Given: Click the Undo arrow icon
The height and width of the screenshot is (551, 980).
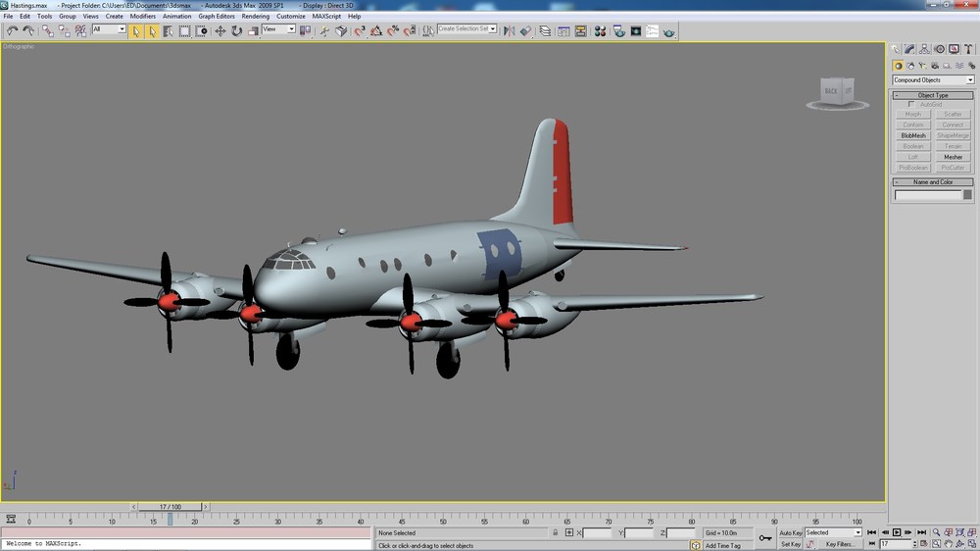Looking at the screenshot, I should coord(12,30).
